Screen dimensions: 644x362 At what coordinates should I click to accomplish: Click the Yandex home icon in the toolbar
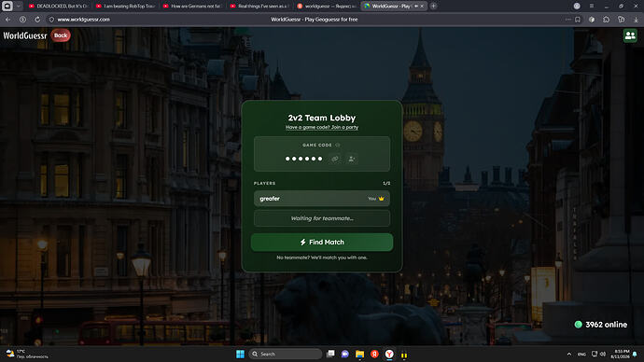[x=22, y=20]
